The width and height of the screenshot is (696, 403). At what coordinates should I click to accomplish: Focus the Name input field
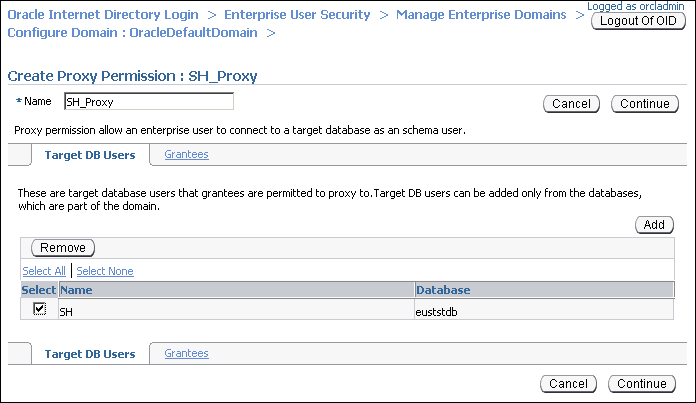click(148, 101)
